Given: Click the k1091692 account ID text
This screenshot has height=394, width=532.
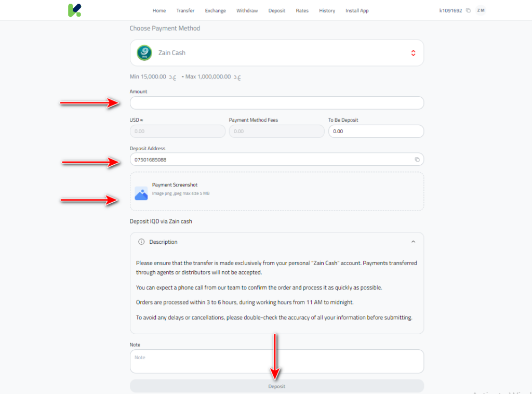Looking at the screenshot, I should (450, 10).
